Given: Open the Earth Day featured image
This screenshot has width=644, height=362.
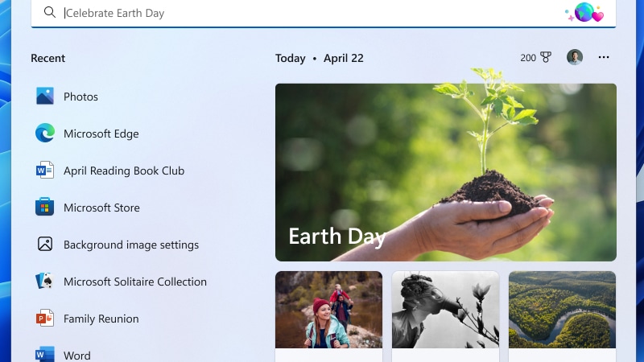Looking at the screenshot, I should click(445, 172).
